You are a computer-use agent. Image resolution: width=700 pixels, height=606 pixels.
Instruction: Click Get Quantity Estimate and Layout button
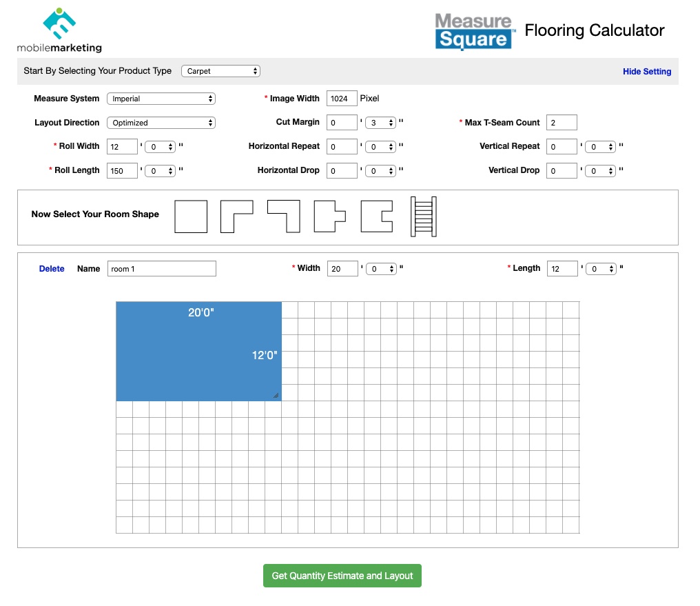coord(342,576)
